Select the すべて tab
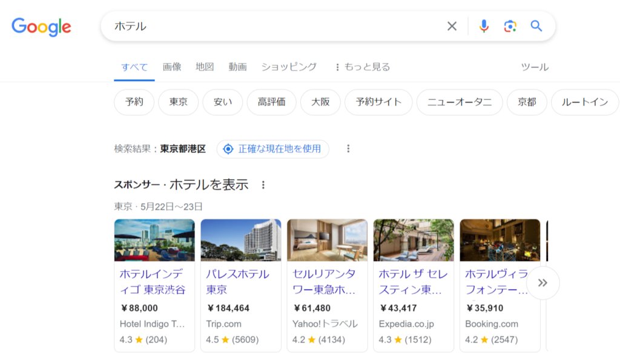The image size is (620, 364). [x=134, y=67]
